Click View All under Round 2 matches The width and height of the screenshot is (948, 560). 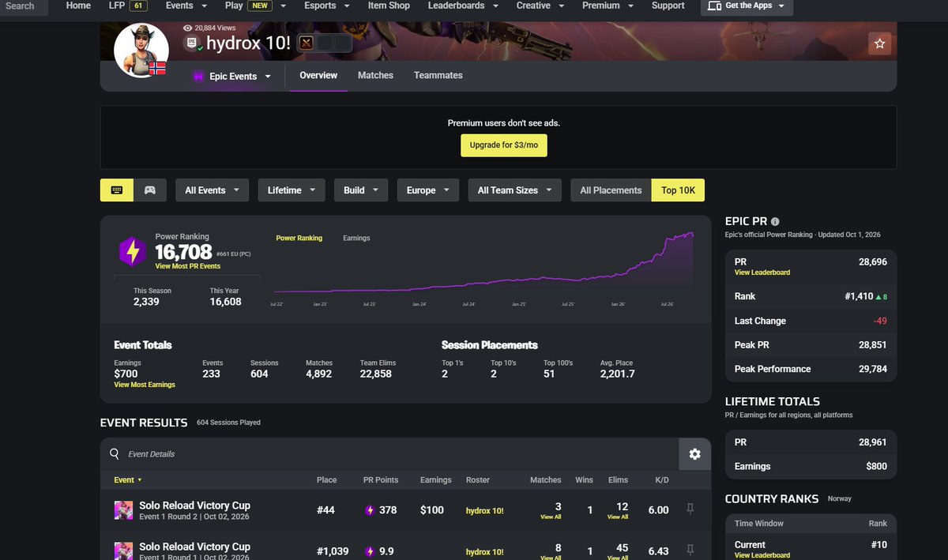[x=551, y=517]
